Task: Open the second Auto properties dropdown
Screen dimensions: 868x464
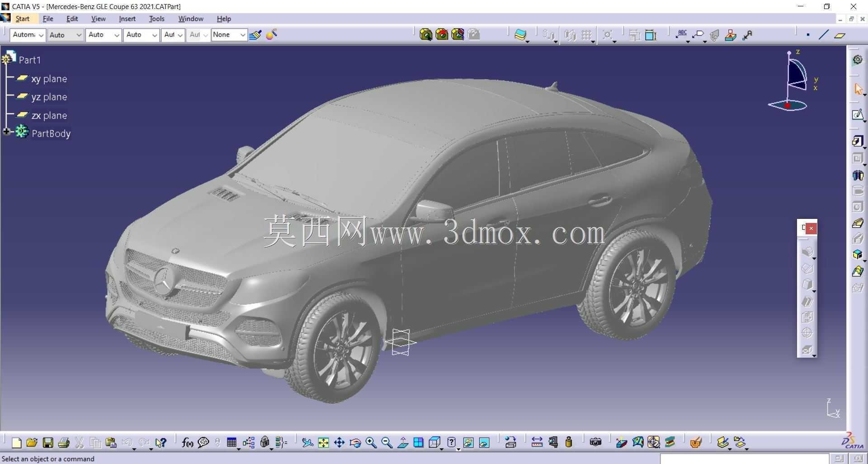Action: point(66,35)
